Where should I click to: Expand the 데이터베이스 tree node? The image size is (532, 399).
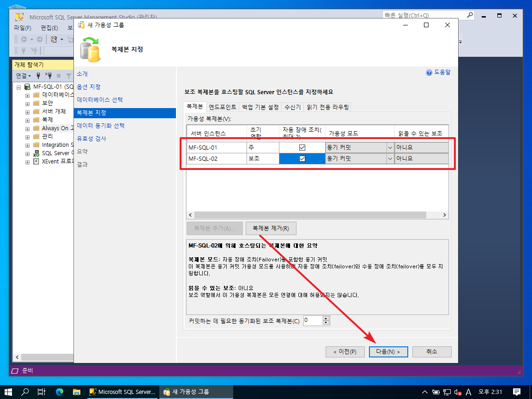coord(28,95)
